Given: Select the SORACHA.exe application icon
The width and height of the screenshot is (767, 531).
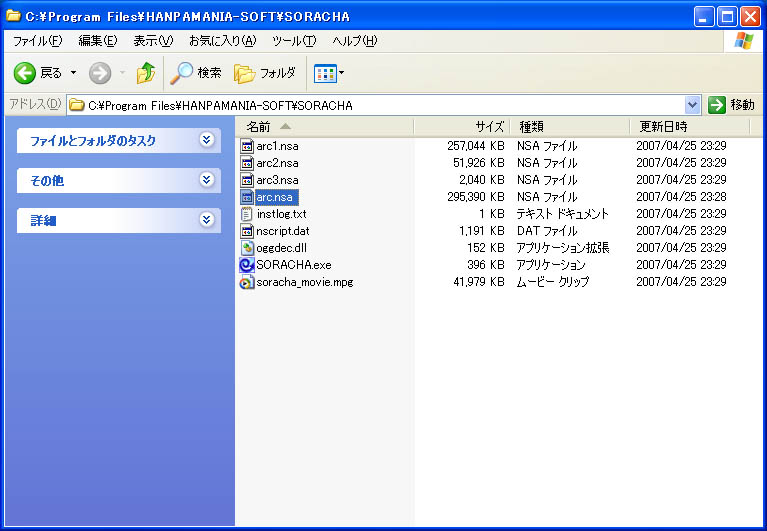Looking at the screenshot, I should (247, 265).
